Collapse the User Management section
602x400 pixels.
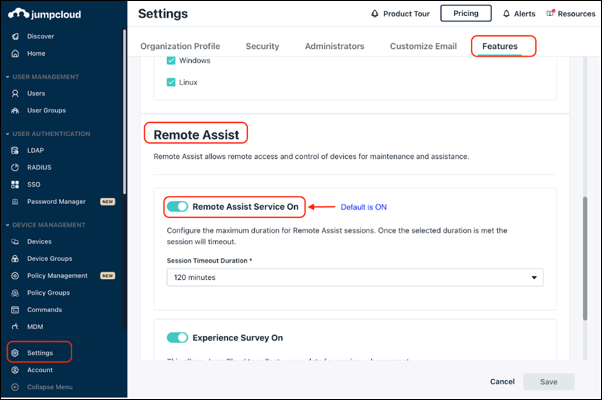[x=8, y=77]
